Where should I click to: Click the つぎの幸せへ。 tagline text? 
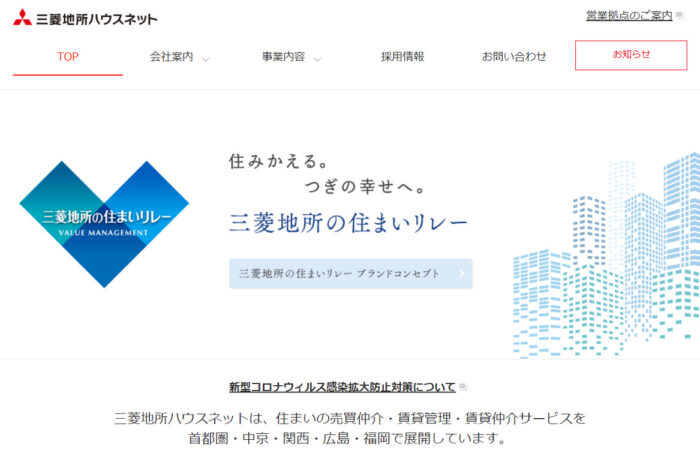coord(366,186)
